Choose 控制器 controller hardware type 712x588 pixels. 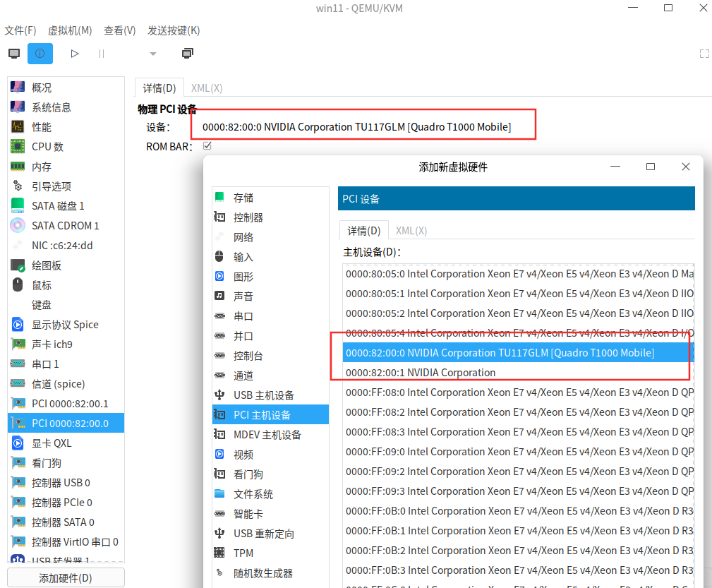(271, 217)
